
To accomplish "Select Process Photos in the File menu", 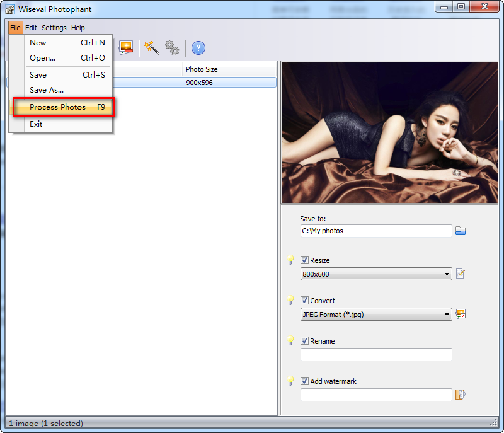I will point(64,107).
